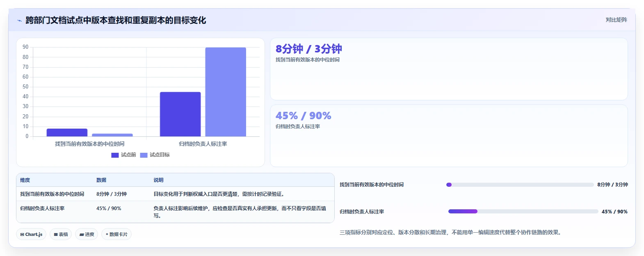Click the large 8分钟 / 3分钟 card value
The width and height of the screenshot is (644, 256).
pos(308,49)
